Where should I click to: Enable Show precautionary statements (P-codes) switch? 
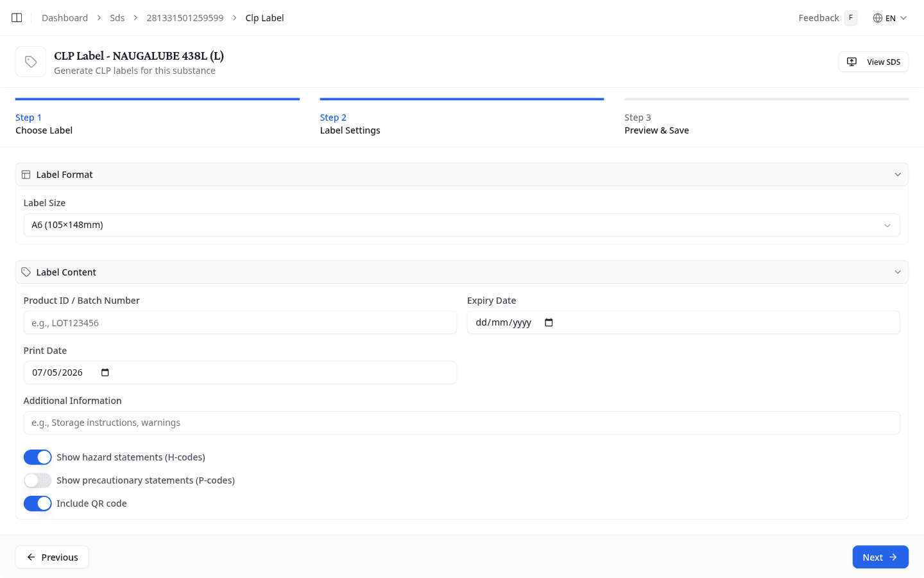[x=38, y=480]
